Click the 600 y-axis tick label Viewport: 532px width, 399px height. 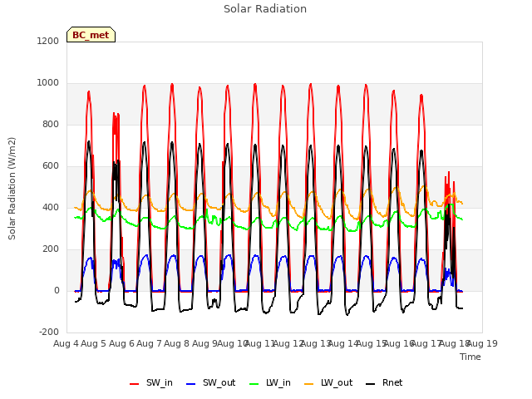[51, 166]
